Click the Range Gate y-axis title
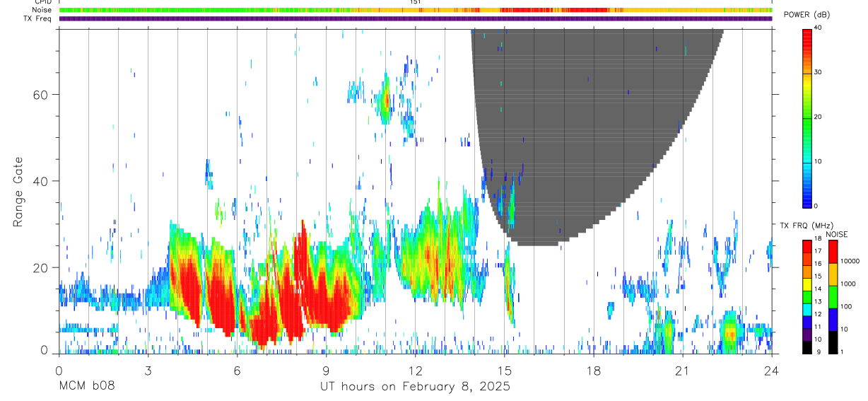The height and width of the screenshot is (401, 868). point(18,192)
